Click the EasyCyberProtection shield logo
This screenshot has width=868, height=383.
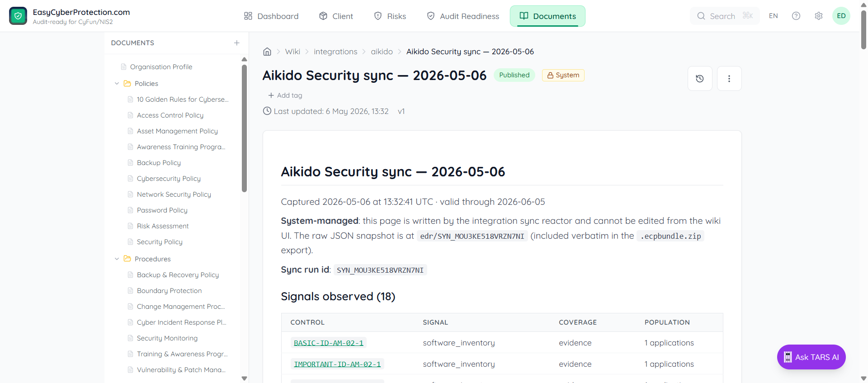click(x=18, y=16)
